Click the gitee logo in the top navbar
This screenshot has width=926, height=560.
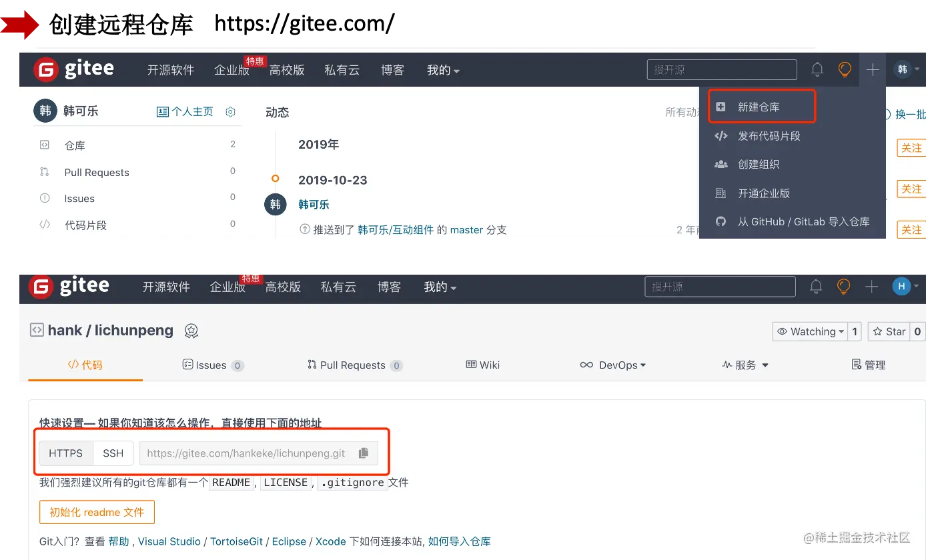click(75, 69)
